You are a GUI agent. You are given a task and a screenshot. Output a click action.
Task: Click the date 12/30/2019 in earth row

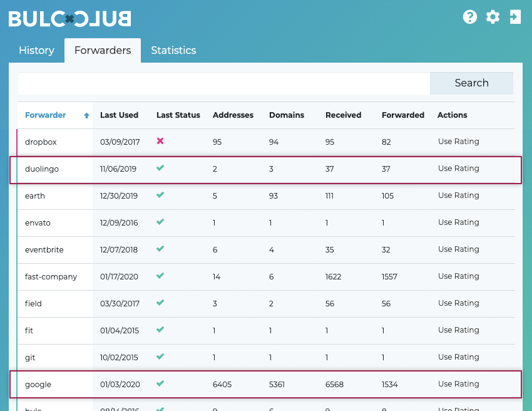[x=119, y=196]
